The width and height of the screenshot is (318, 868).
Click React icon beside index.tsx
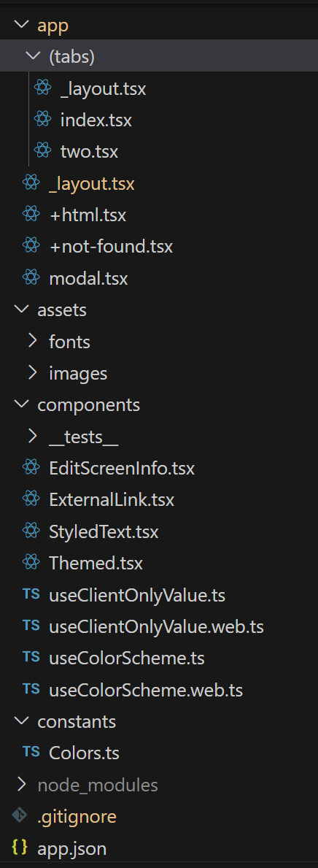pyautogui.click(x=42, y=118)
